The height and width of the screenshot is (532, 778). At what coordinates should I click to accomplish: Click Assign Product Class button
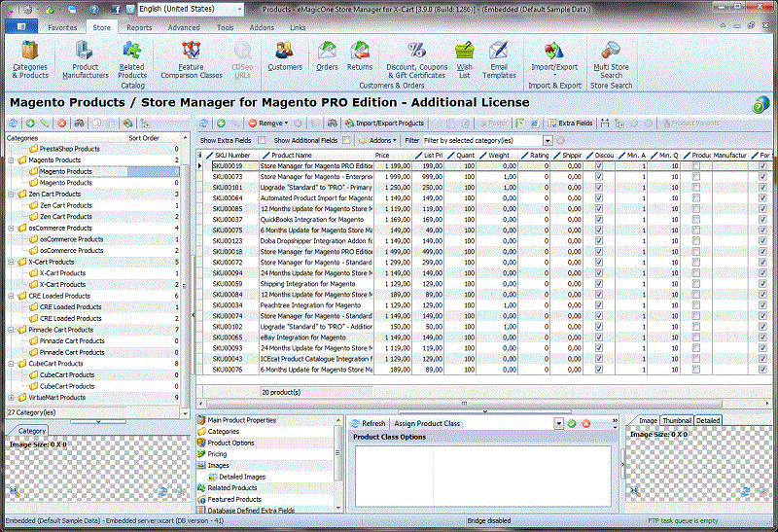tap(427, 423)
